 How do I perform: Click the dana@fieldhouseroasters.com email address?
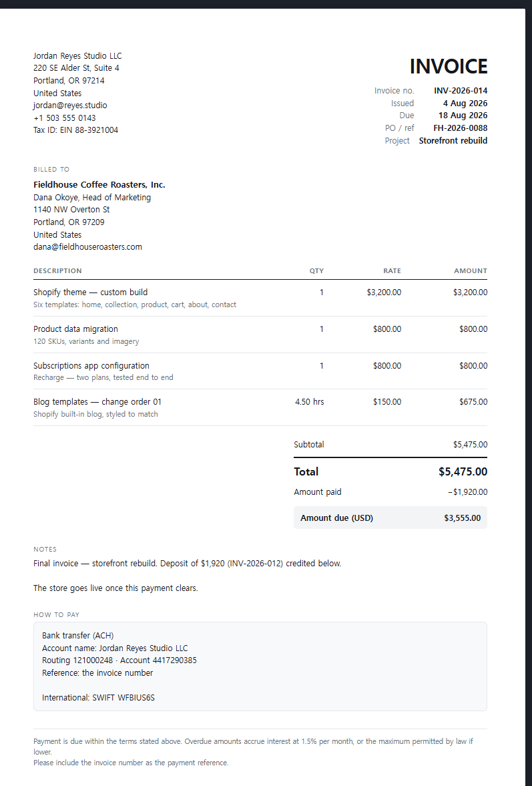click(x=87, y=246)
